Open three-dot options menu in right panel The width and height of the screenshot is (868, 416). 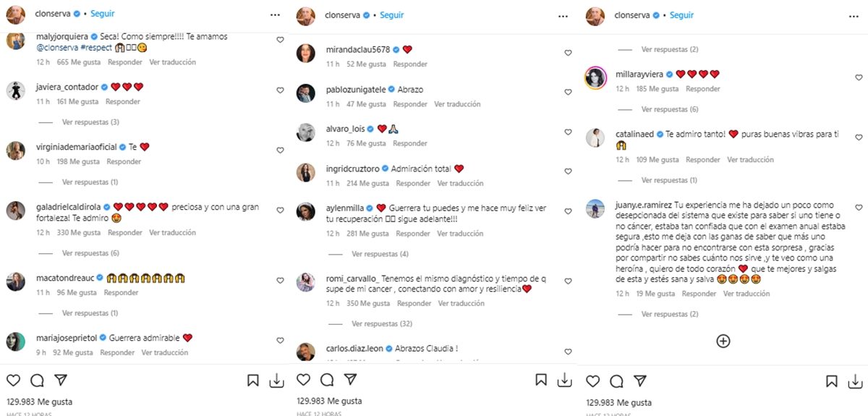pyautogui.click(x=854, y=14)
